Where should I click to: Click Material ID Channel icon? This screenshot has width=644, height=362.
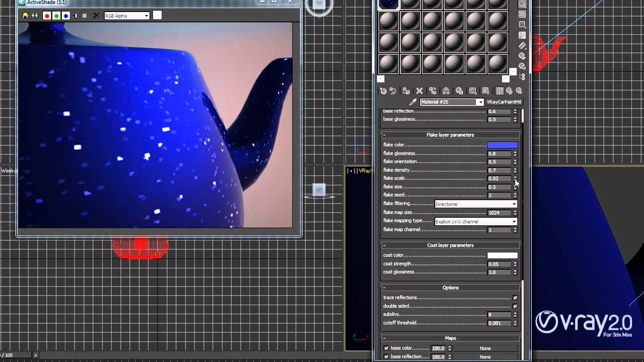click(x=472, y=91)
